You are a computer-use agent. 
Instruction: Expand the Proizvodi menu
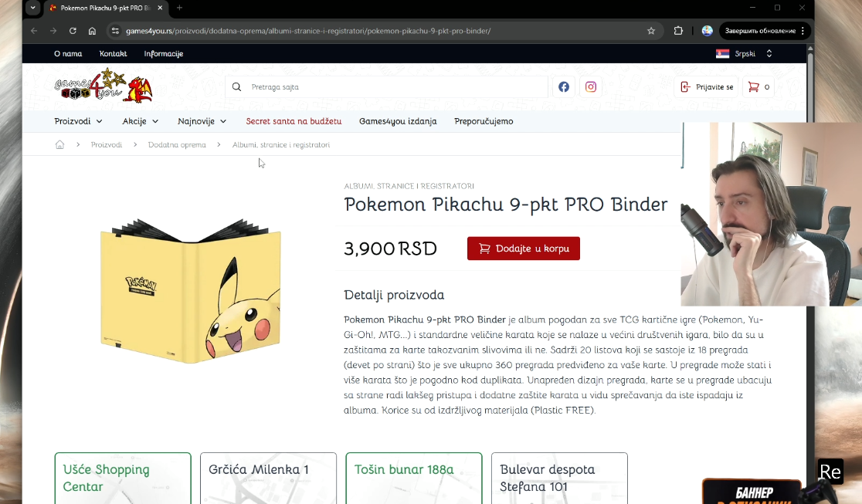coord(78,121)
